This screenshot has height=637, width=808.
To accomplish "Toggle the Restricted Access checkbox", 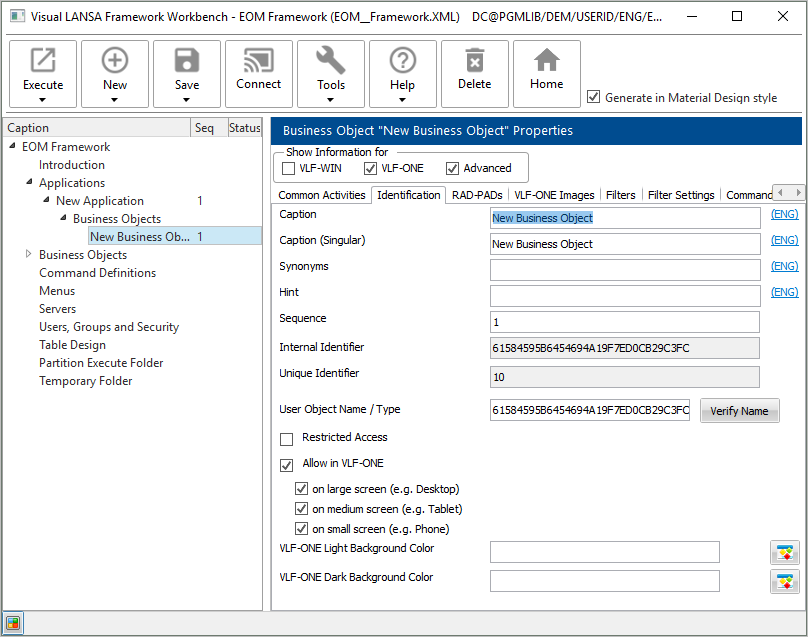I will click(x=287, y=439).
